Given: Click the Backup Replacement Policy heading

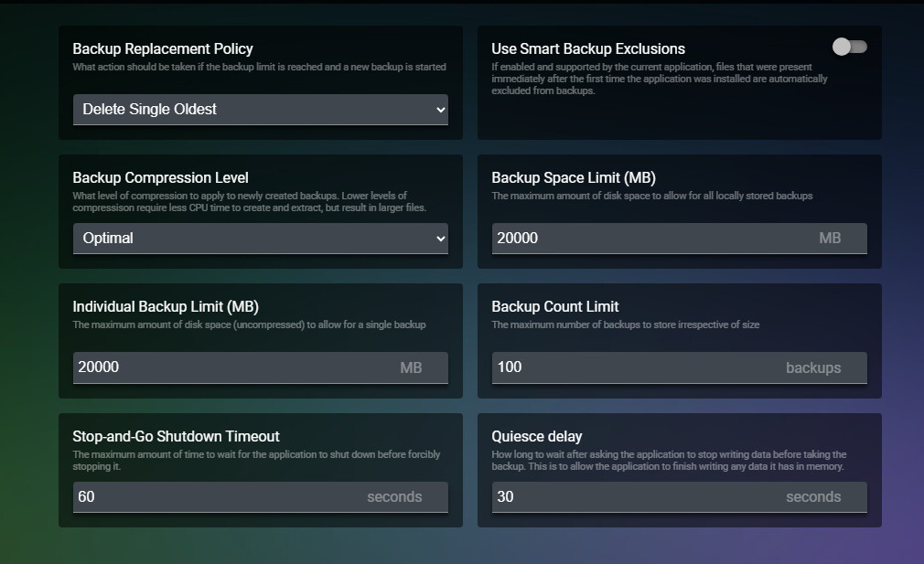Looking at the screenshot, I should tap(163, 48).
